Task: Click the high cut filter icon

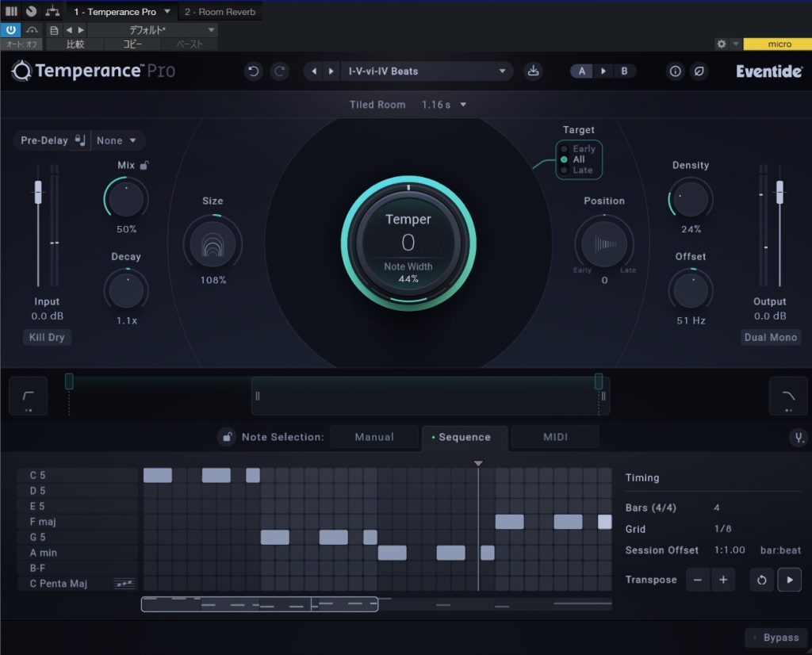Action: coord(787,396)
